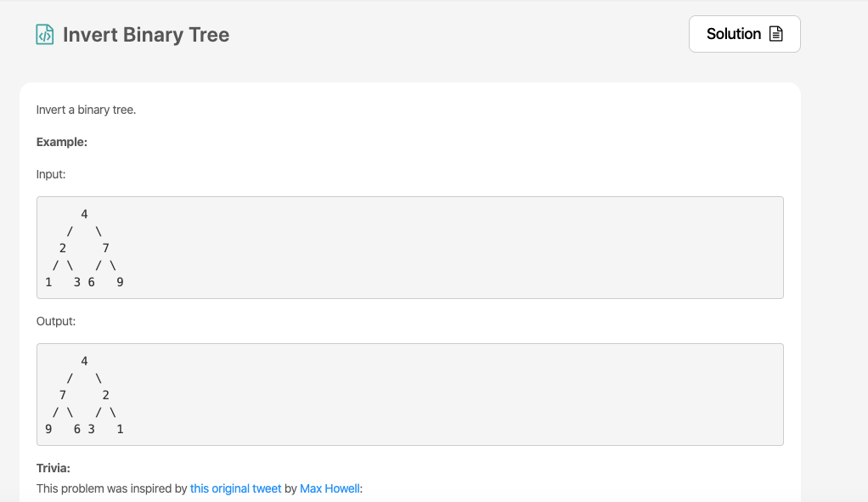Click the leaf value '1' in the Input tree
Screen dimensions: 868x502
pyautogui.click(x=48, y=281)
